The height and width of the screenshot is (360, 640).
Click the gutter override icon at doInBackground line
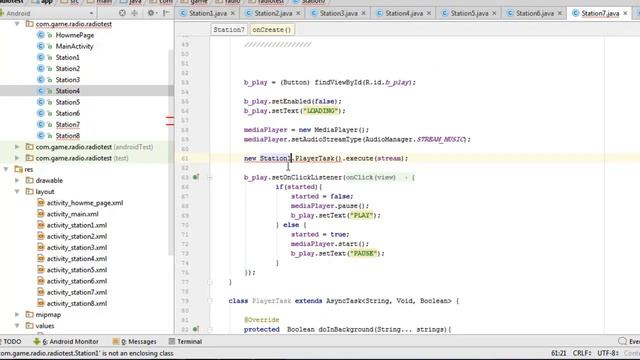pyautogui.click(x=196, y=329)
